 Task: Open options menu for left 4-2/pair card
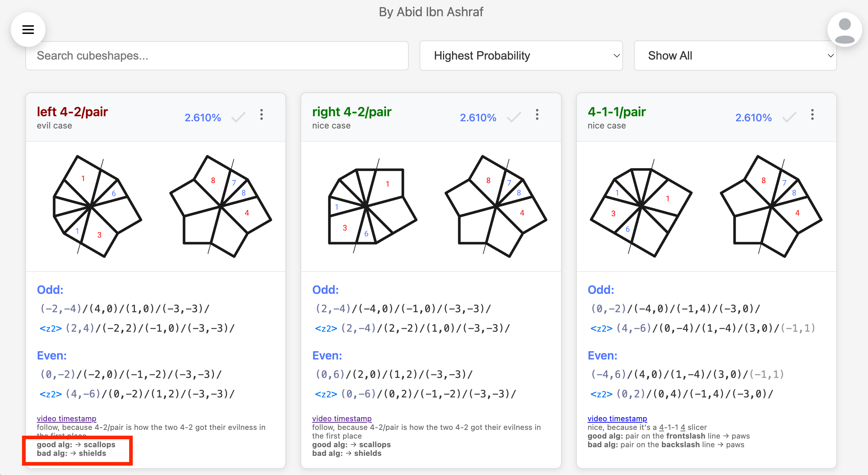pyautogui.click(x=262, y=115)
